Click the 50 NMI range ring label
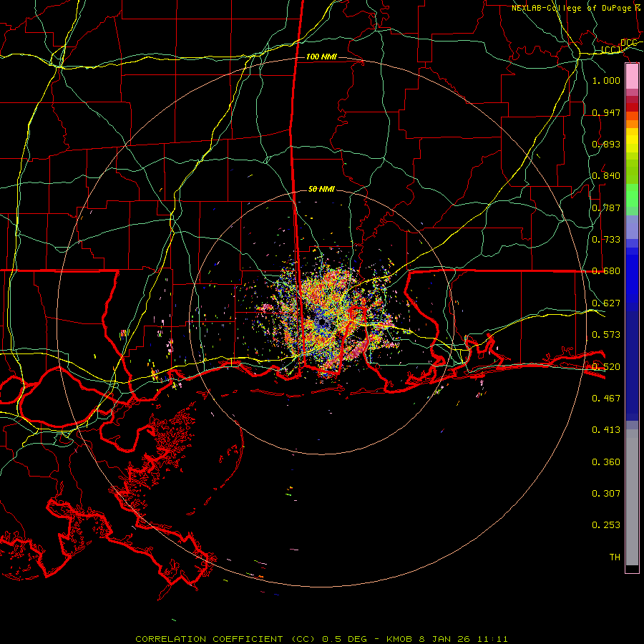 (x=321, y=189)
